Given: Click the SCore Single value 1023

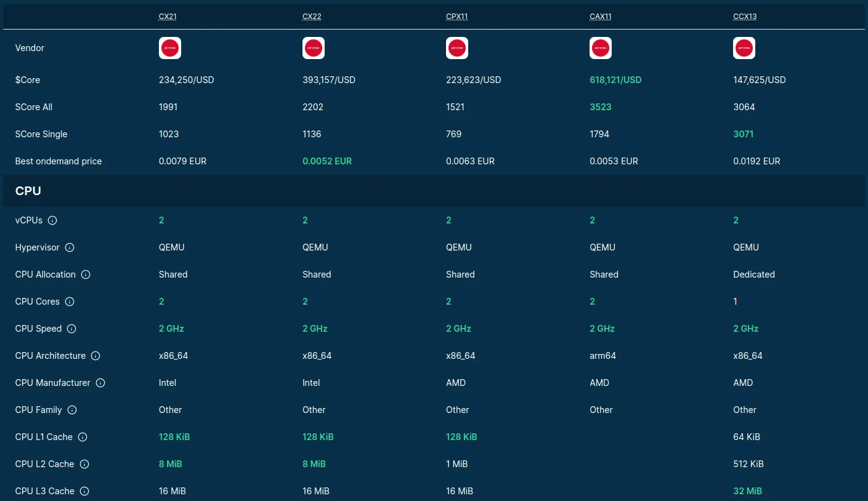Looking at the screenshot, I should click(168, 134).
